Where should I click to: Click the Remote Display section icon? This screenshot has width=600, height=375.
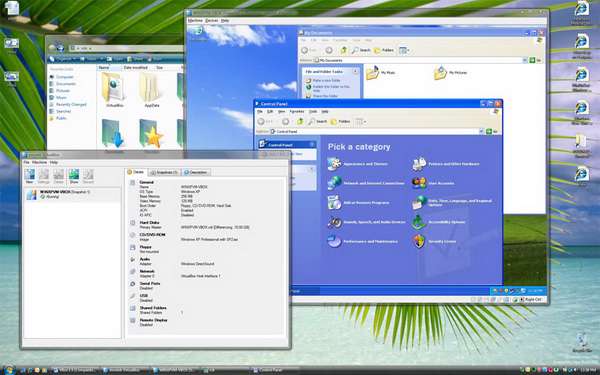[132, 320]
